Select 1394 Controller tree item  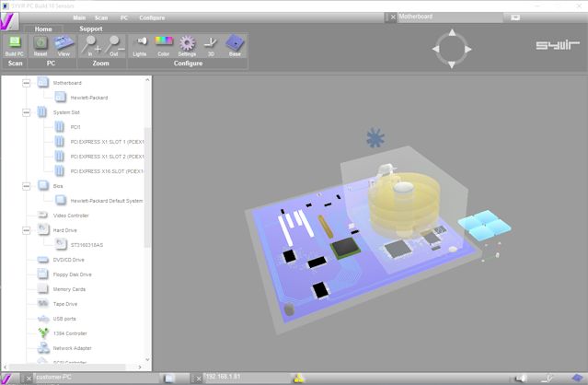pyautogui.click(x=70, y=333)
